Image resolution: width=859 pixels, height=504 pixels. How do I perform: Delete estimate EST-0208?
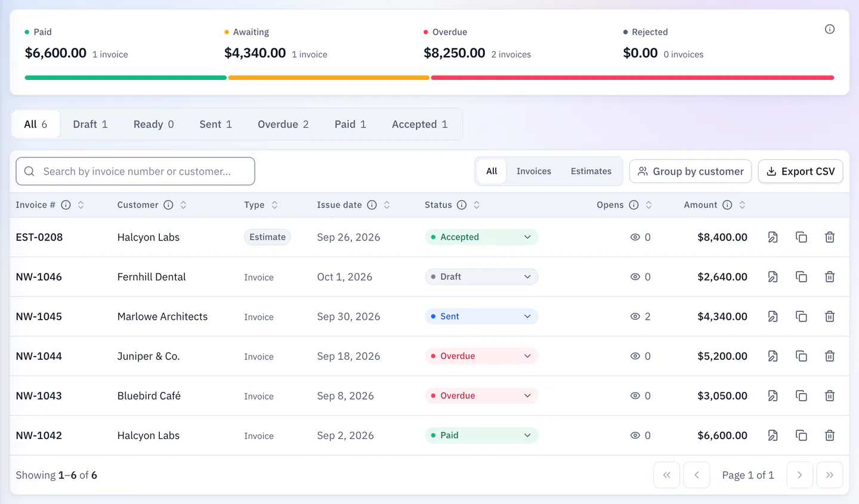coord(829,237)
